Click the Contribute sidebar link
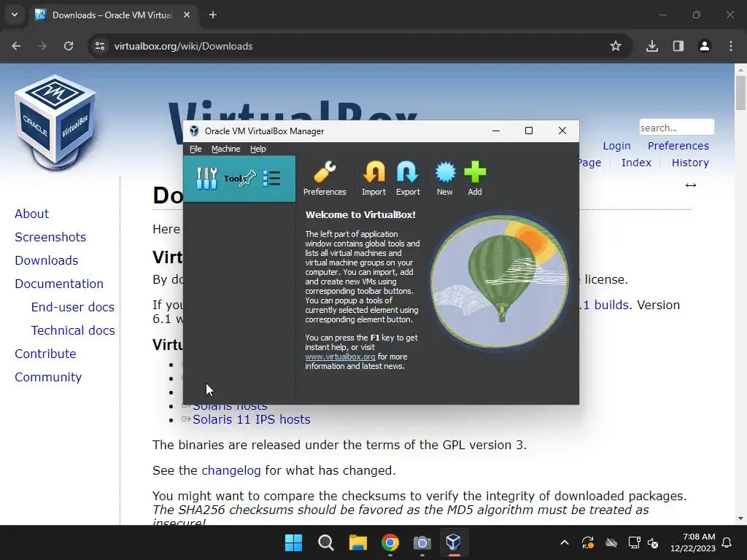 tap(46, 354)
